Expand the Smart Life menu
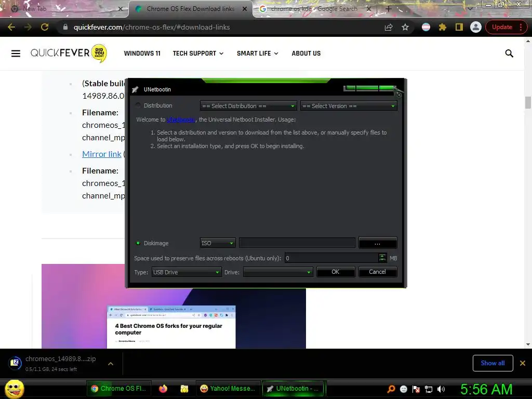The image size is (532, 399). point(258,54)
